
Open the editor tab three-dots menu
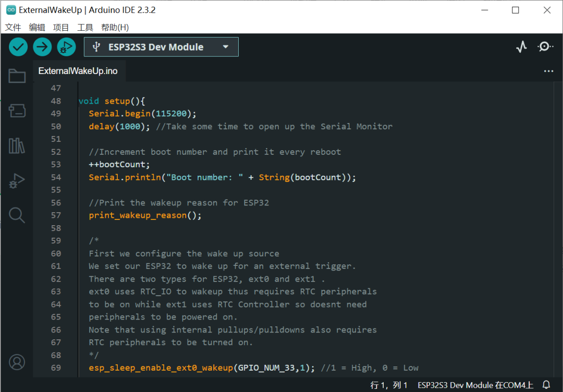tap(548, 71)
